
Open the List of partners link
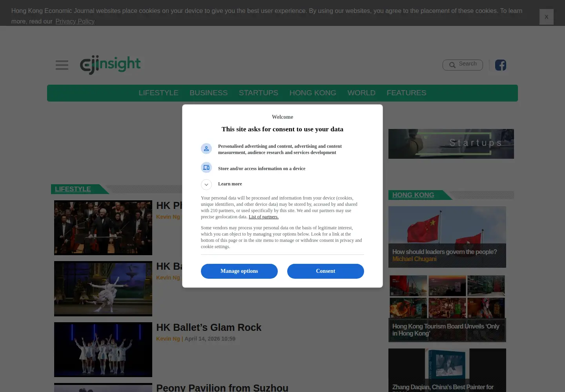point(264,217)
